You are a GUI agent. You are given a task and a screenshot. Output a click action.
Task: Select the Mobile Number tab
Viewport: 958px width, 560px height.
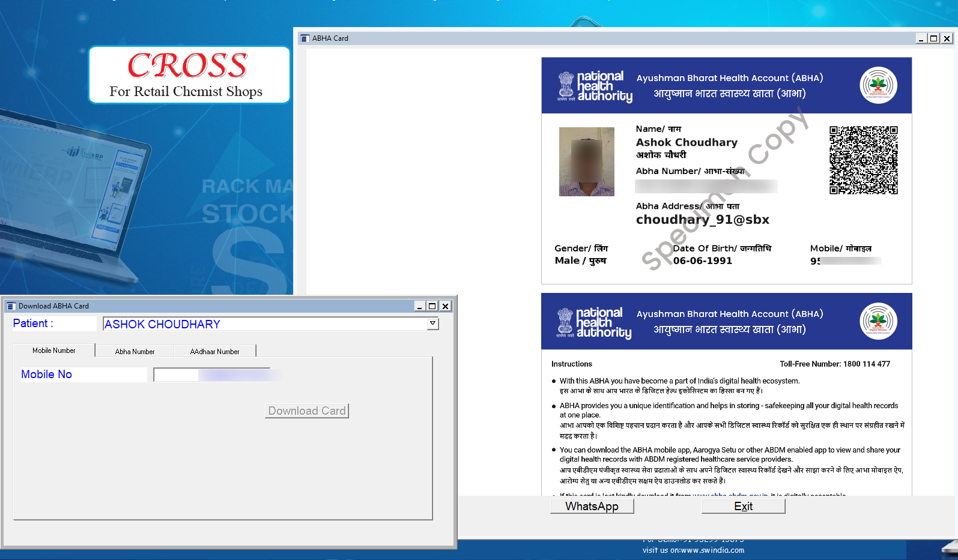[x=54, y=351]
